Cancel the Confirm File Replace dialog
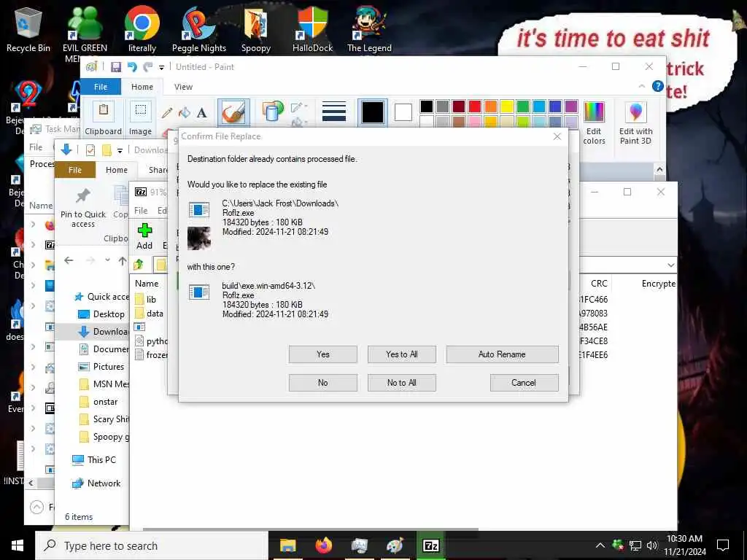Screen dimensions: 747x560 [x=524, y=383]
